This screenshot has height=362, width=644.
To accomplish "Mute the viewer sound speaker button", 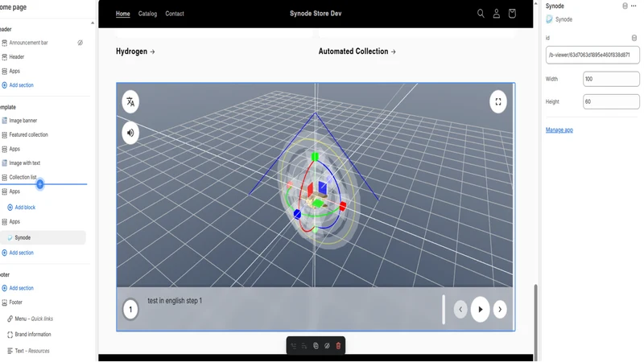I will [x=130, y=133].
